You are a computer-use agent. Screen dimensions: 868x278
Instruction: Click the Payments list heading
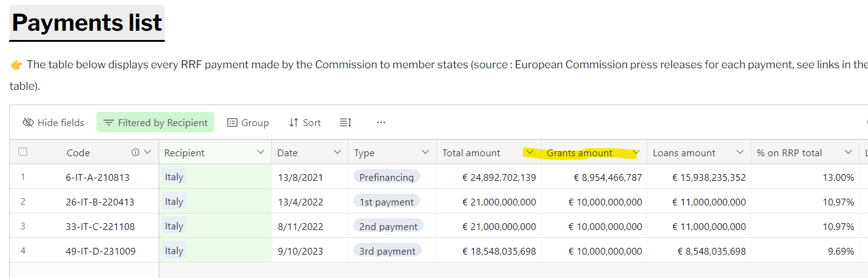click(x=87, y=23)
